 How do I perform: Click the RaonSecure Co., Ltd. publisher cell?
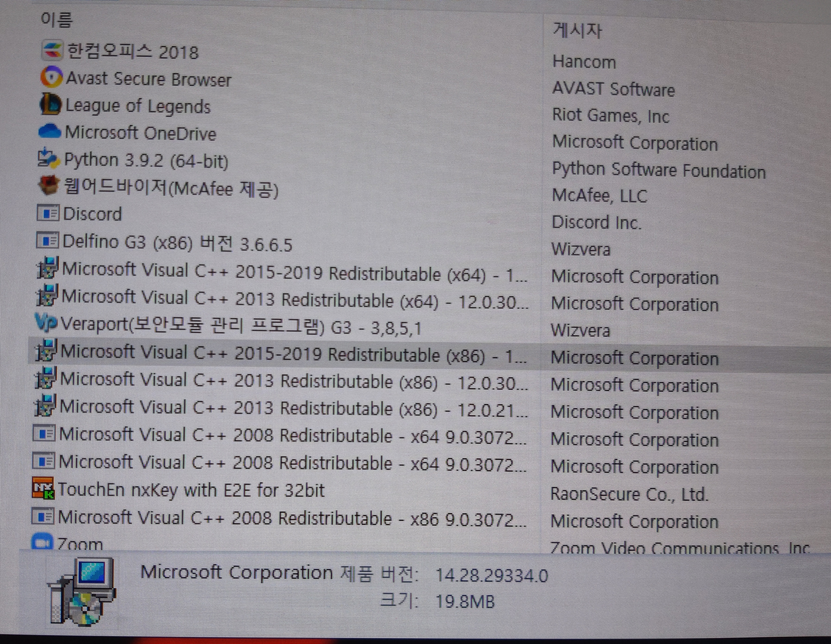click(629, 494)
